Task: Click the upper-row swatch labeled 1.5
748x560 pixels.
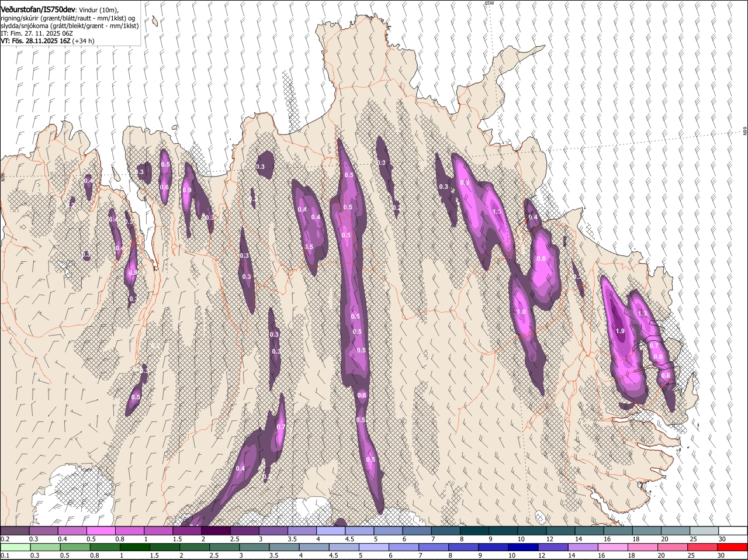Action: [x=186, y=530]
